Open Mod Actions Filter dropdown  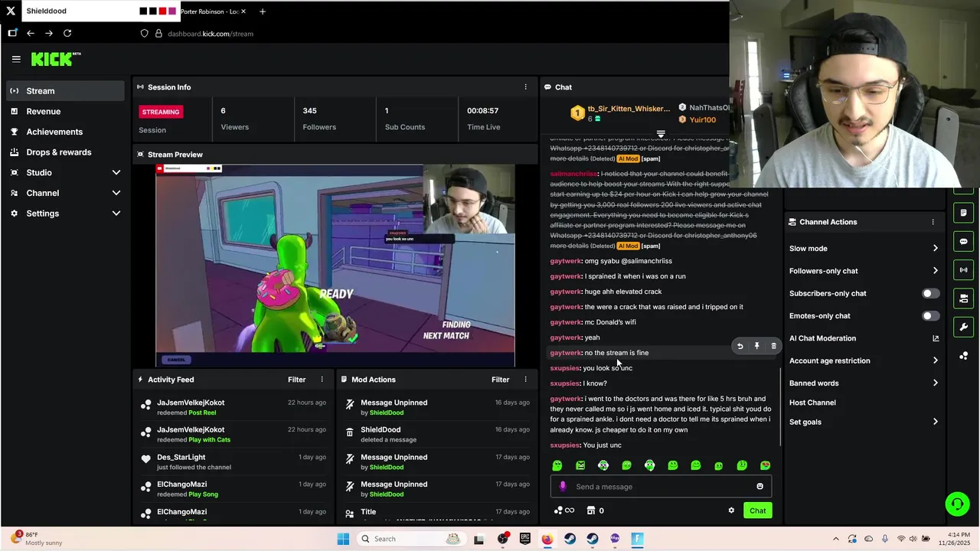(x=500, y=380)
